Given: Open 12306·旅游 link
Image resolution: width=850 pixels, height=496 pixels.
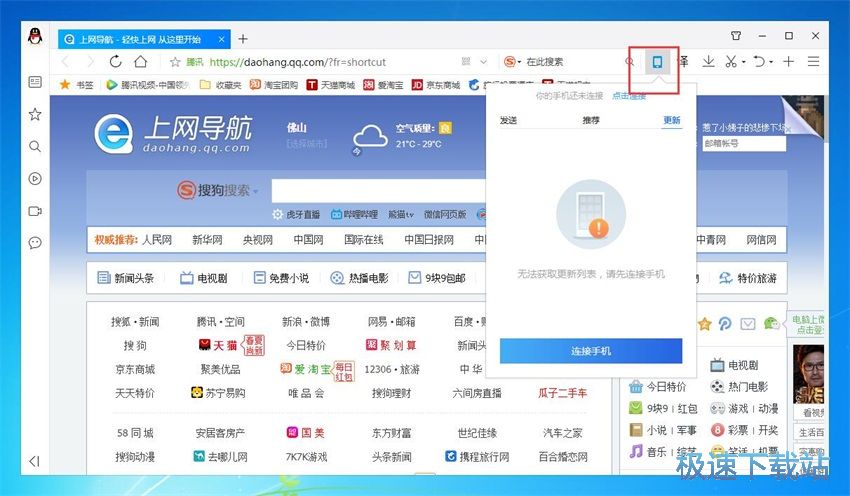Looking at the screenshot, I should pyautogui.click(x=392, y=370).
